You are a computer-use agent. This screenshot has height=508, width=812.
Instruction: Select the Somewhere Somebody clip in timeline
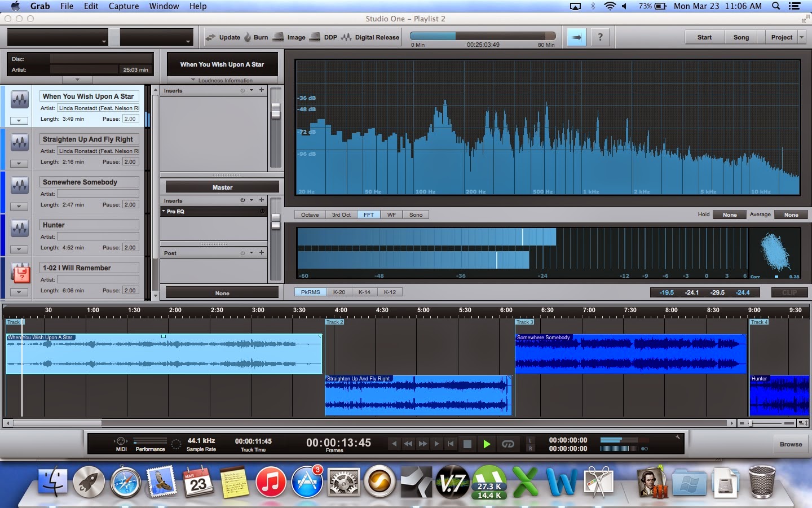coord(630,354)
